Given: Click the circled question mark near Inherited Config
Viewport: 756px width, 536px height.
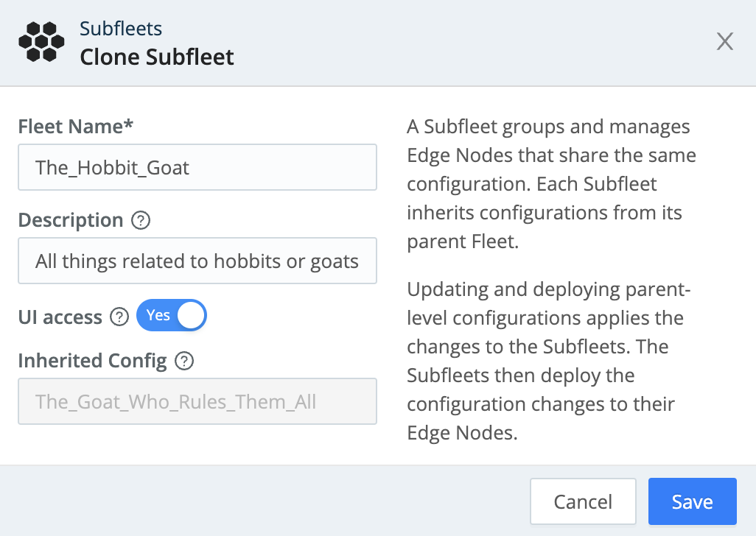Looking at the screenshot, I should pos(185,362).
